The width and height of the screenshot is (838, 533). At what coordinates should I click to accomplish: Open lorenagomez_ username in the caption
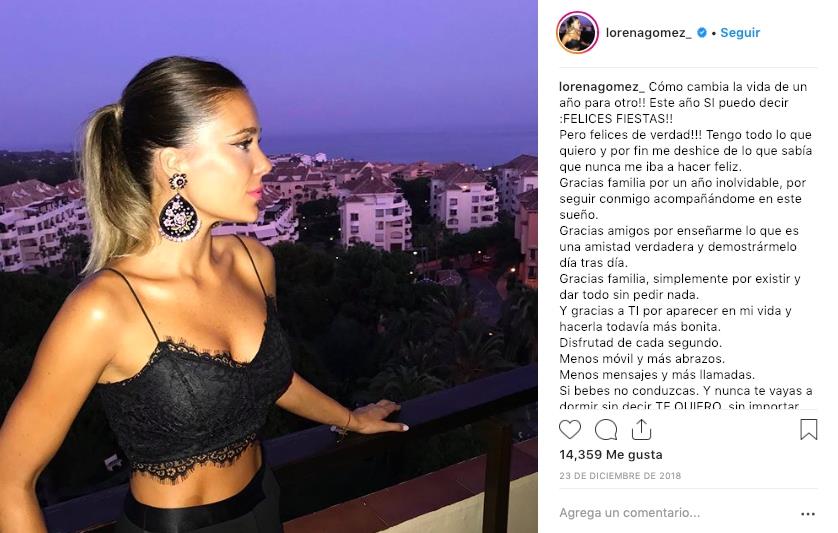602,87
